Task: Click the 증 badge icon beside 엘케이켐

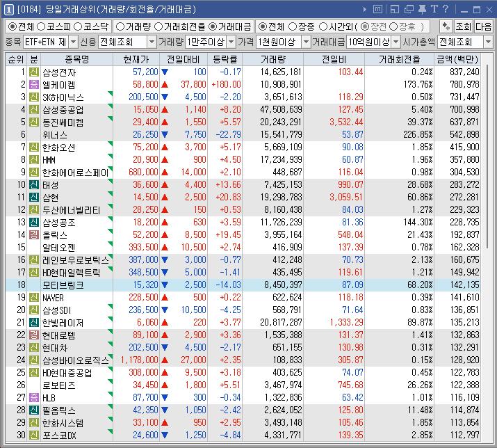Action: pos(34,84)
